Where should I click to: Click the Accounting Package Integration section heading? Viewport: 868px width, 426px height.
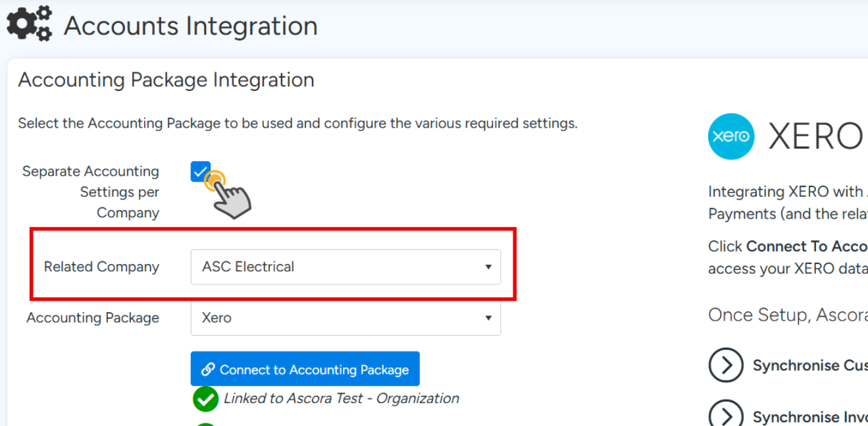pyautogui.click(x=166, y=80)
